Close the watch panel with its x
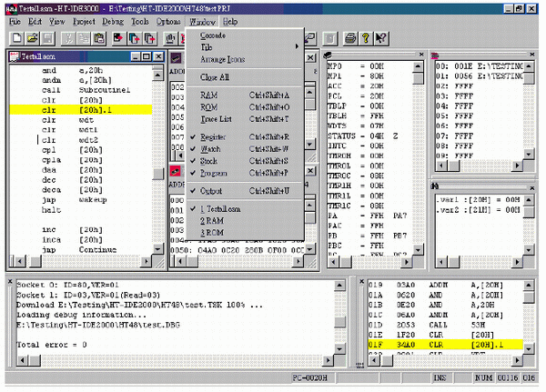The image size is (546, 392). pos(532,188)
